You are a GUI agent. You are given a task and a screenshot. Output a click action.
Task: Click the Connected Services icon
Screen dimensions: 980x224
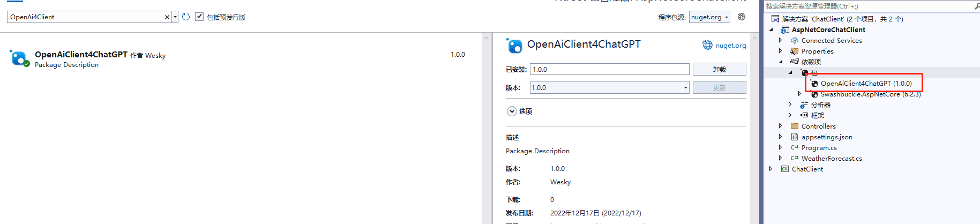pyautogui.click(x=795, y=41)
